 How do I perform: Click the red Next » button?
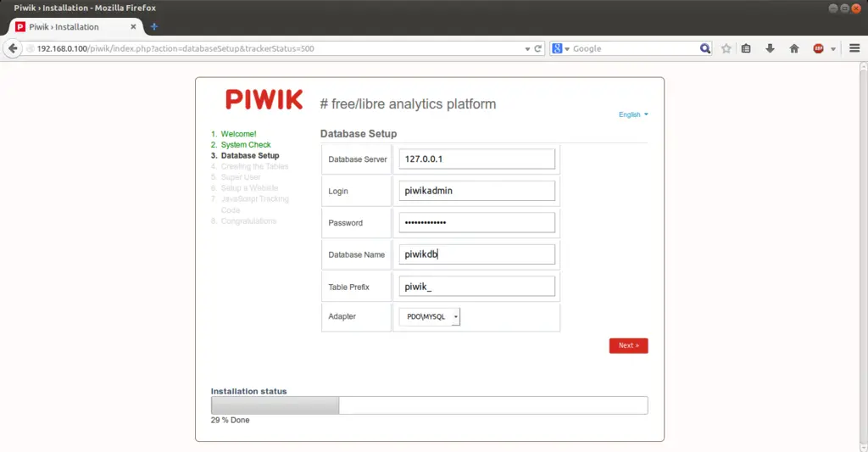tap(628, 346)
